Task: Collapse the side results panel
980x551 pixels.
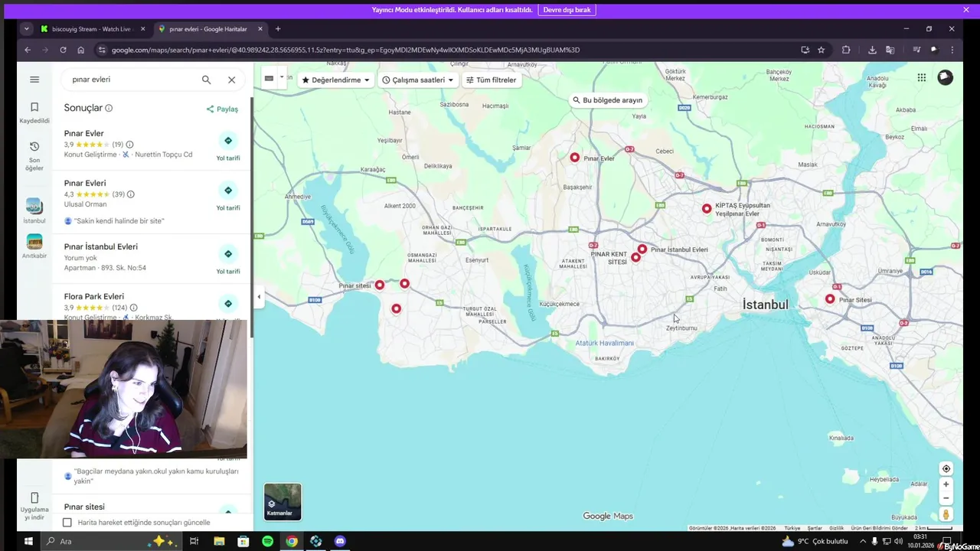Action: coord(259,297)
